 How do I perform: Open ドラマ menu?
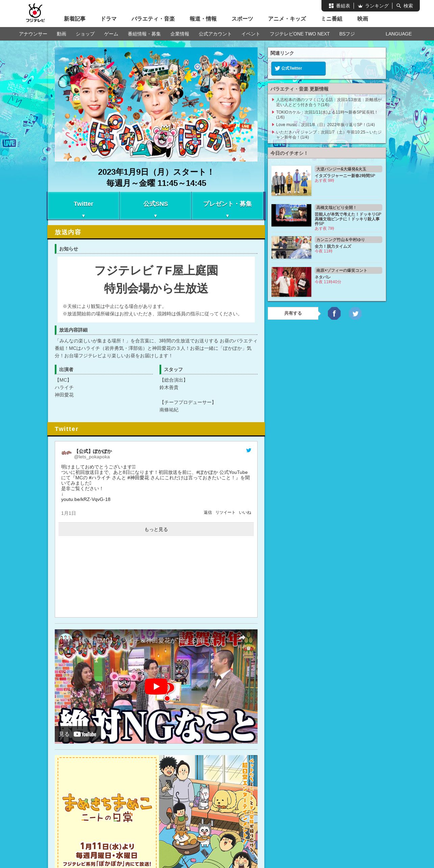click(108, 19)
